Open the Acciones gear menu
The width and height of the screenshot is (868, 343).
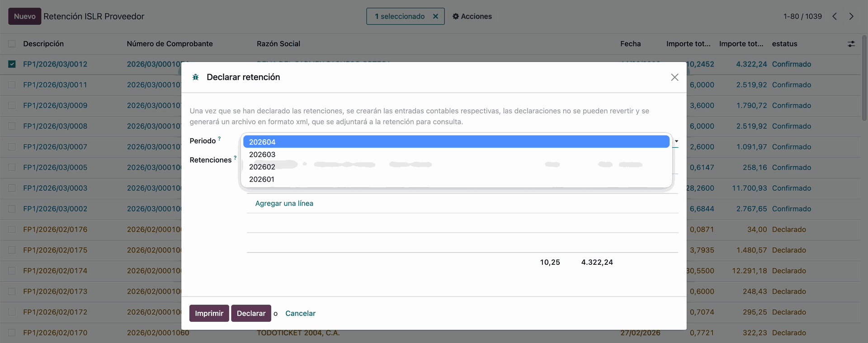coord(472,16)
